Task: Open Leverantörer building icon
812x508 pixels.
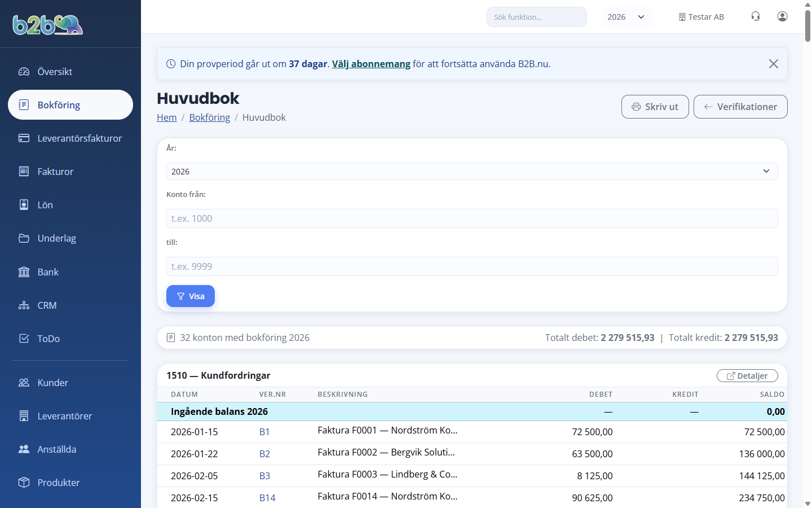Action: (x=24, y=416)
